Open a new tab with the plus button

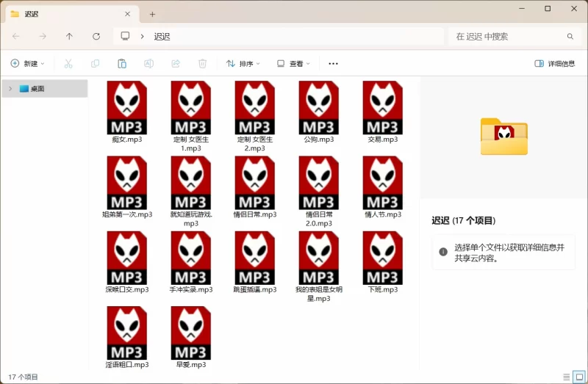point(153,14)
